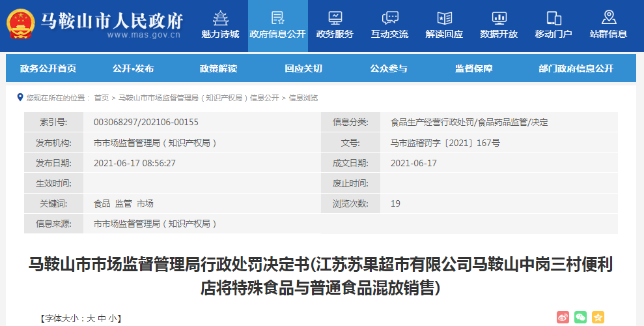Share the page to Weibo
Image resolution: width=644 pixels, height=326 pixels.
pos(563,318)
